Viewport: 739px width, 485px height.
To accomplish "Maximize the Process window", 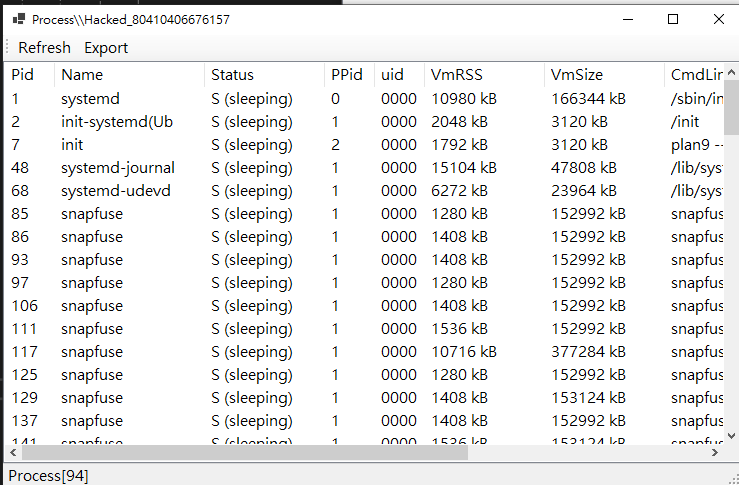I will [673, 19].
